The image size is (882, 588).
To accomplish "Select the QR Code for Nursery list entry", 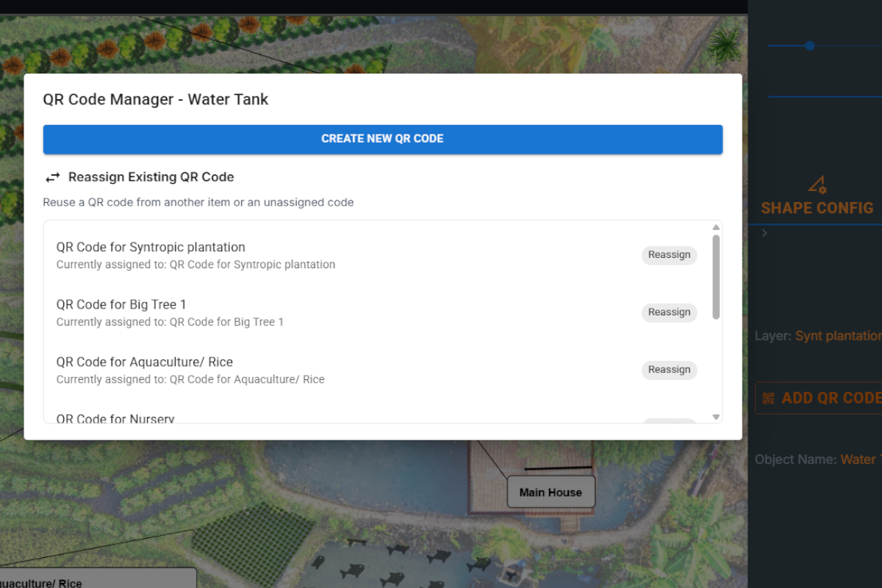I will pos(115,418).
